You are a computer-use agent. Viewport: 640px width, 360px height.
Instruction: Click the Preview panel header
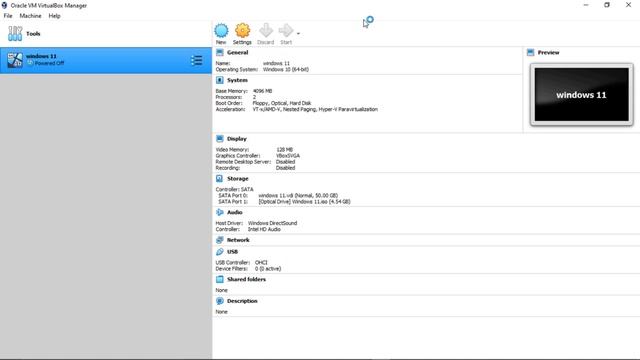click(x=548, y=53)
